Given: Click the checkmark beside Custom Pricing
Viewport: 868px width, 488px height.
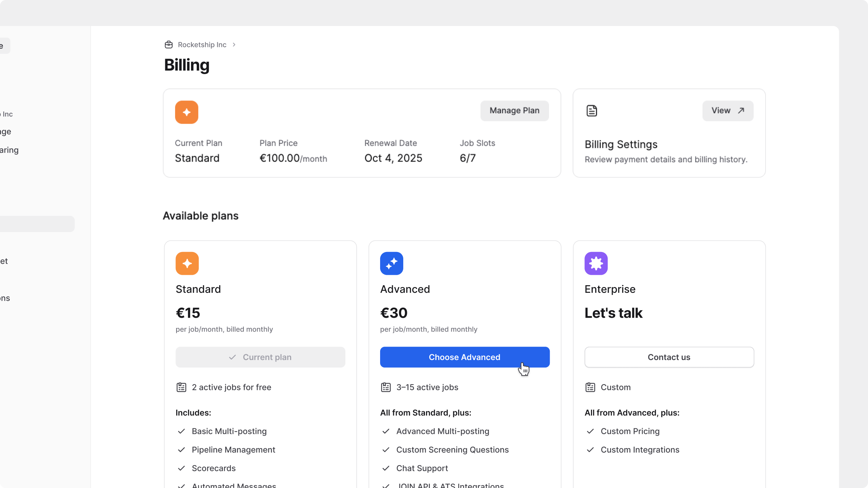Looking at the screenshot, I should click(x=590, y=431).
